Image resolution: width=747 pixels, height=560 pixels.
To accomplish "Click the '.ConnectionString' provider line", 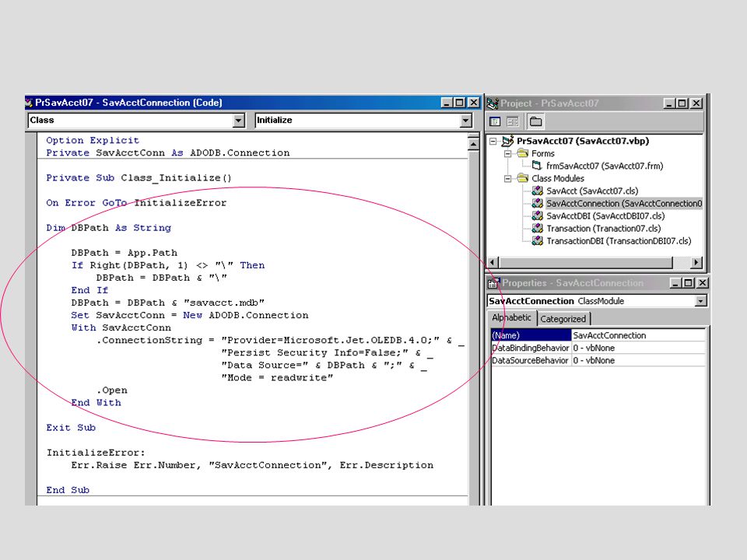I will click(280, 340).
